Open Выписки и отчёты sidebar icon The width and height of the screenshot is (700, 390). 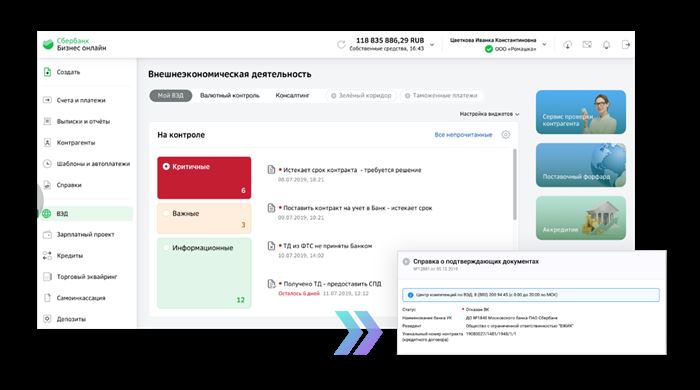pyautogui.click(x=47, y=121)
